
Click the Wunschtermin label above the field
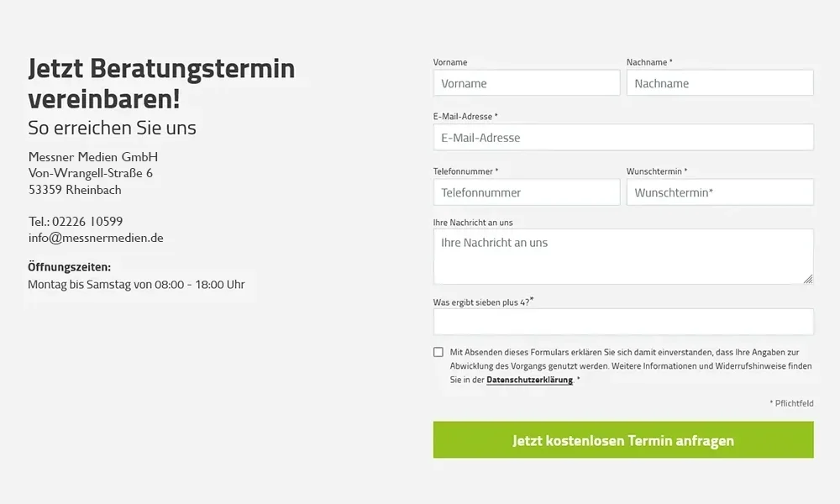tap(655, 171)
